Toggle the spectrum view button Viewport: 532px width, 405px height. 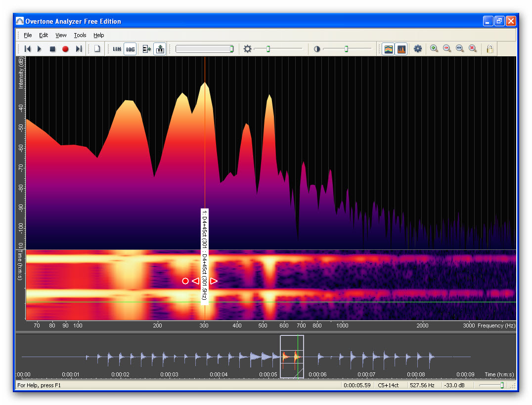(401, 49)
